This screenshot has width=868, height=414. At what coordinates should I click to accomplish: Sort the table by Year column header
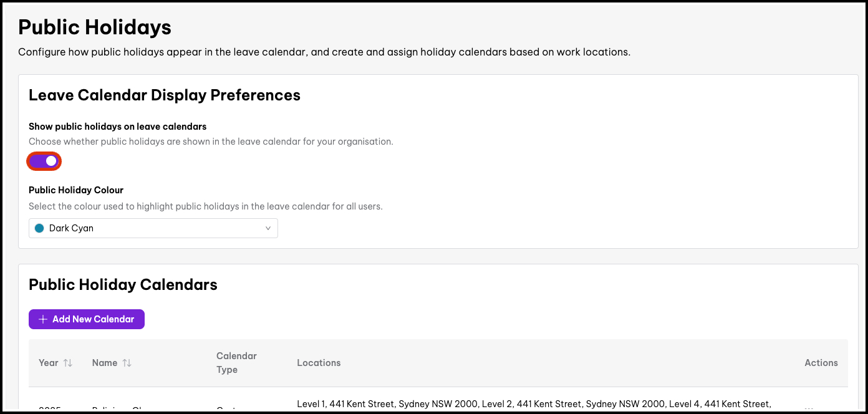(49, 363)
